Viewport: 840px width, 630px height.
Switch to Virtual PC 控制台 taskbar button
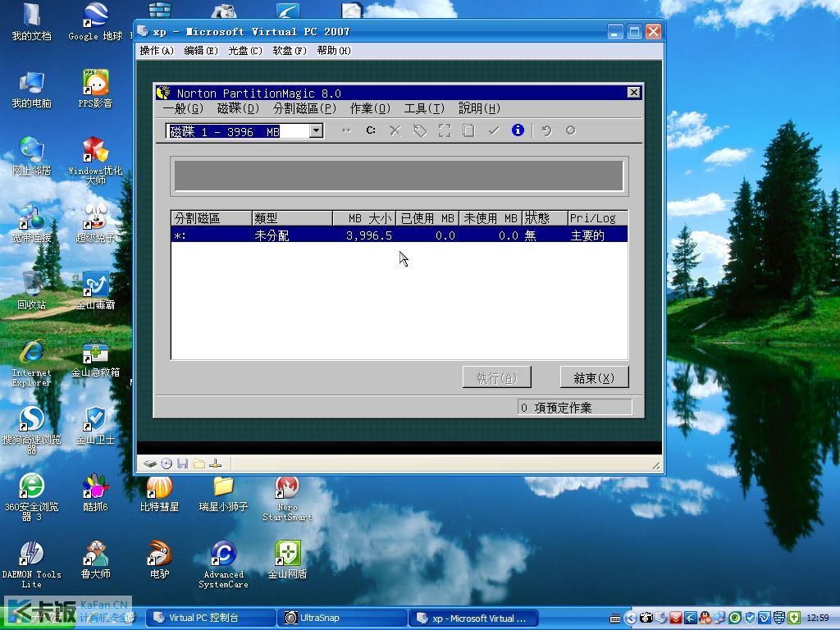(211, 618)
